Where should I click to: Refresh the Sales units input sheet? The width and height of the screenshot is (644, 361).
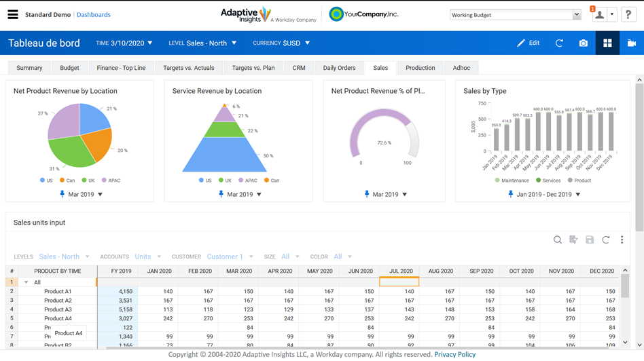[606, 240]
